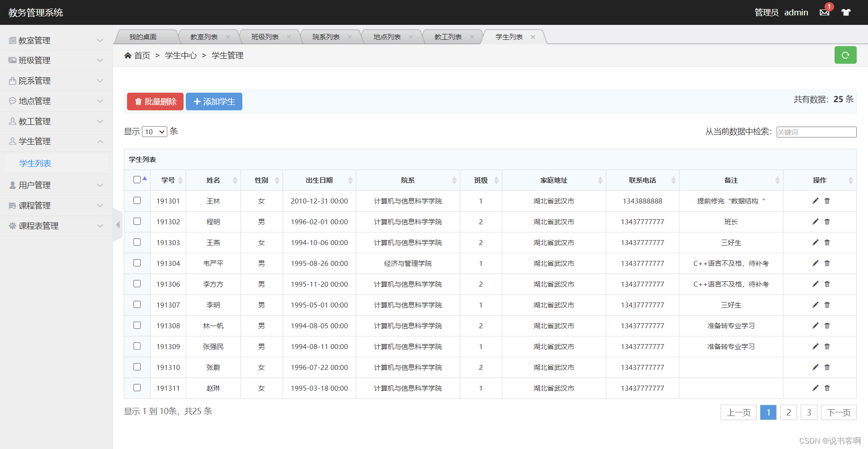Image resolution: width=868 pixels, height=449 pixels.
Task: Delete student 191301 with trash icon
Action: click(x=827, y=201)
